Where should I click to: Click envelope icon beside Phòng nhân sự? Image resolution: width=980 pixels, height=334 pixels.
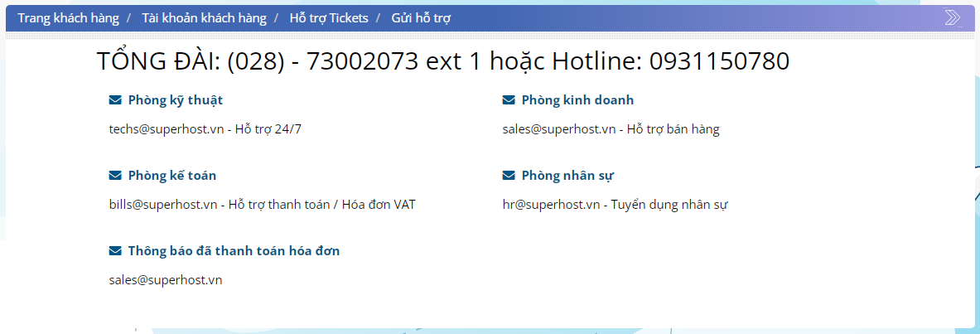[x=509, y=176]
